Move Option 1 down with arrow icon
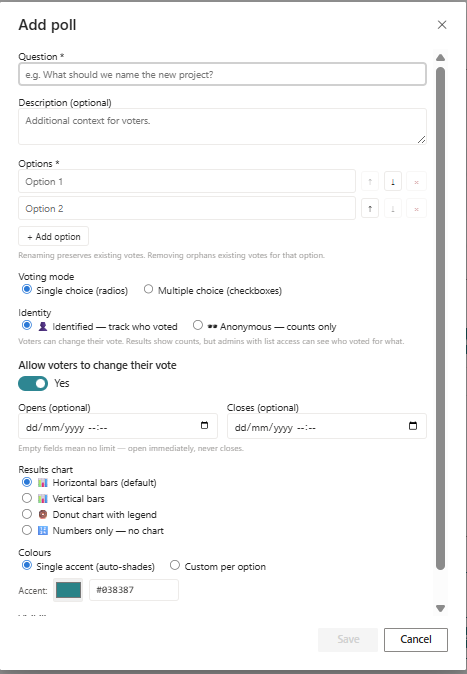This screenshot has width=467, height=674. (x=393, y=182)
